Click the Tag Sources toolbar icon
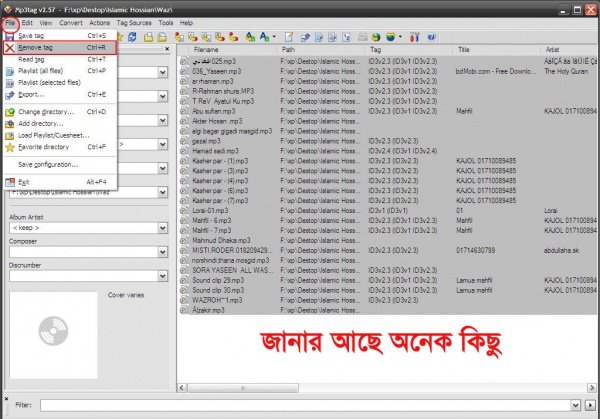 pos(391,37)
